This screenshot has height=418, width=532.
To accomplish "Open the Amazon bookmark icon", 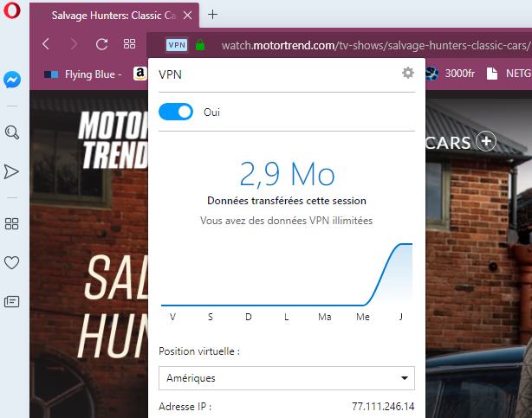I will click(x=139, y=74).
